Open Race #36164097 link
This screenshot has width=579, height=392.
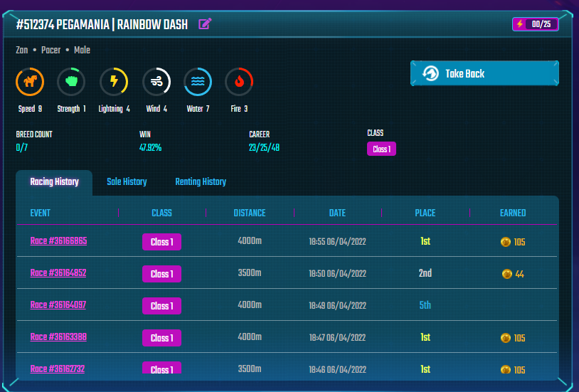[58, 304]
